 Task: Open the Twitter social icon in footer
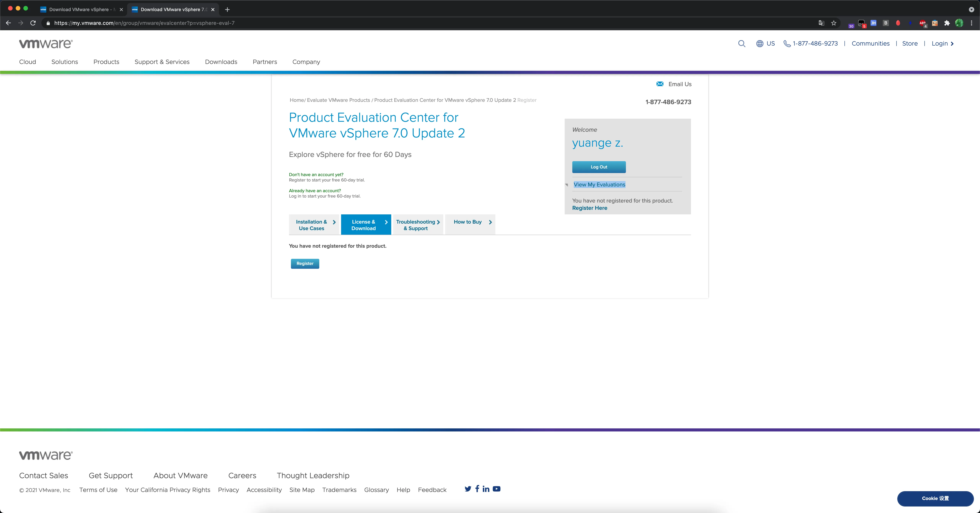[x=468, y=489]
